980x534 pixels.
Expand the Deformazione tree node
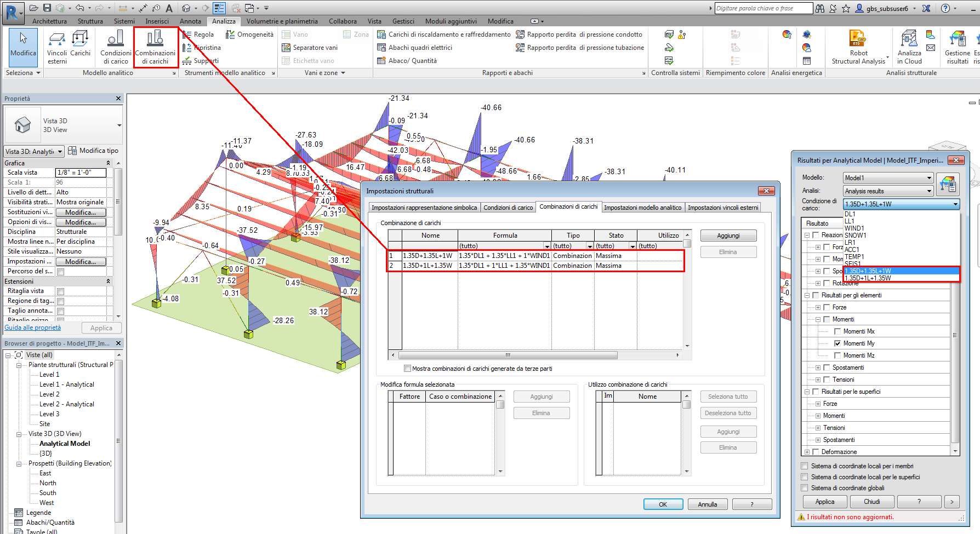[x=807, y=452]
